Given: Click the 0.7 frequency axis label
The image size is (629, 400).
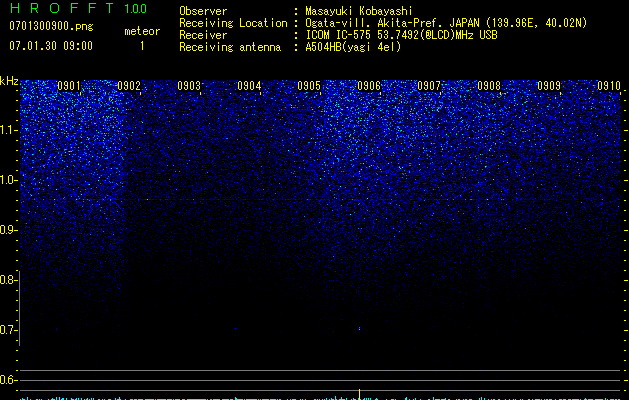Looking at the screenshot, I should point(8,330).
